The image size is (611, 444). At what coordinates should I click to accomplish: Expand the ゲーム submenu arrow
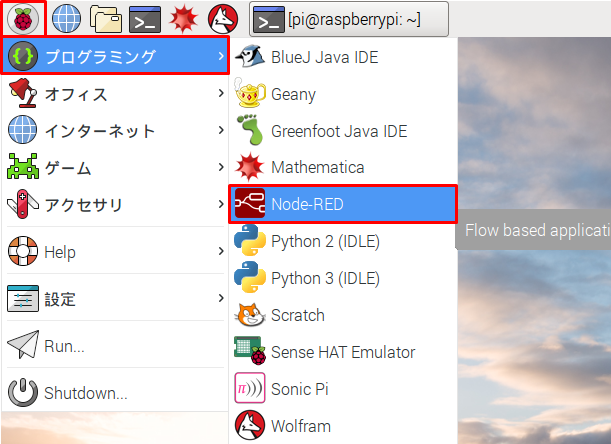221,167
